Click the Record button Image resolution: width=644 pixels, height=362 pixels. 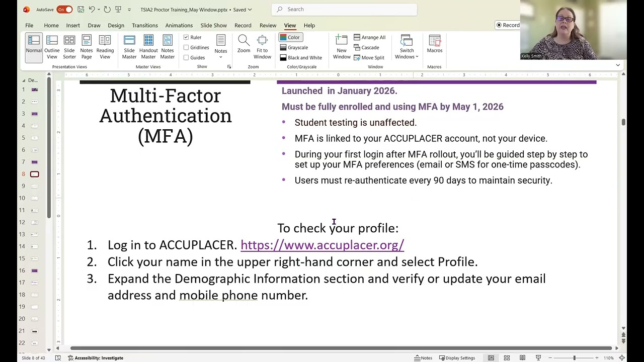pyautogui.click(x=508, y=25)
